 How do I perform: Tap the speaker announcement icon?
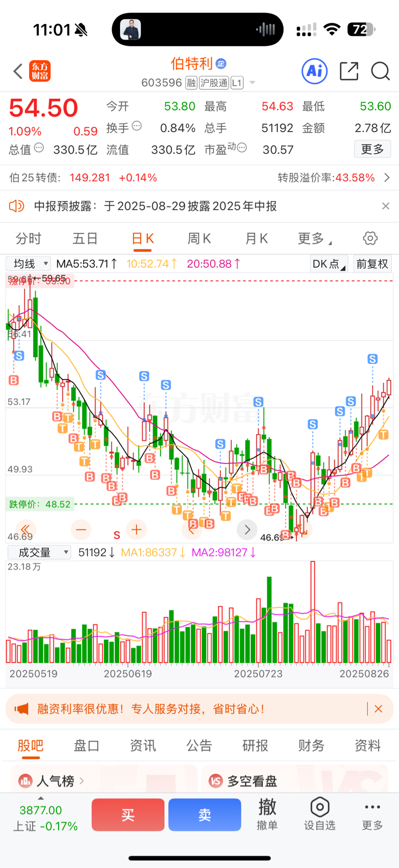pos(17,206)
